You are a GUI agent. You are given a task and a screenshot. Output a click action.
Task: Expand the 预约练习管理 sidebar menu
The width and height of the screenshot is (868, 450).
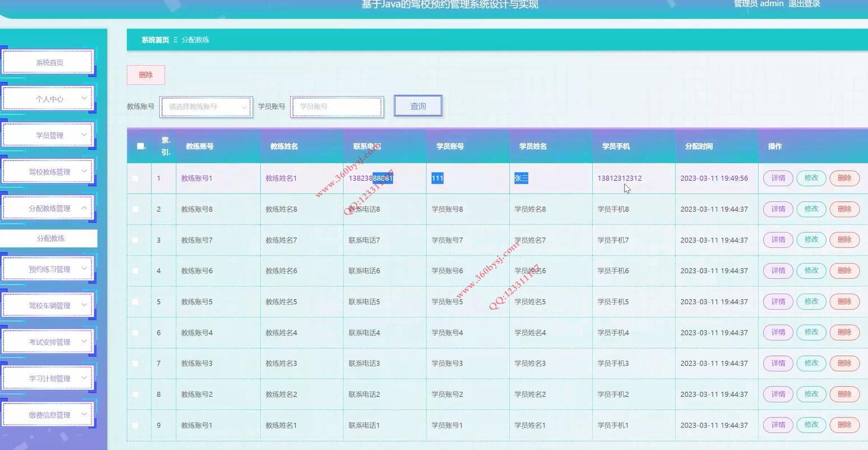pos(48,269)
